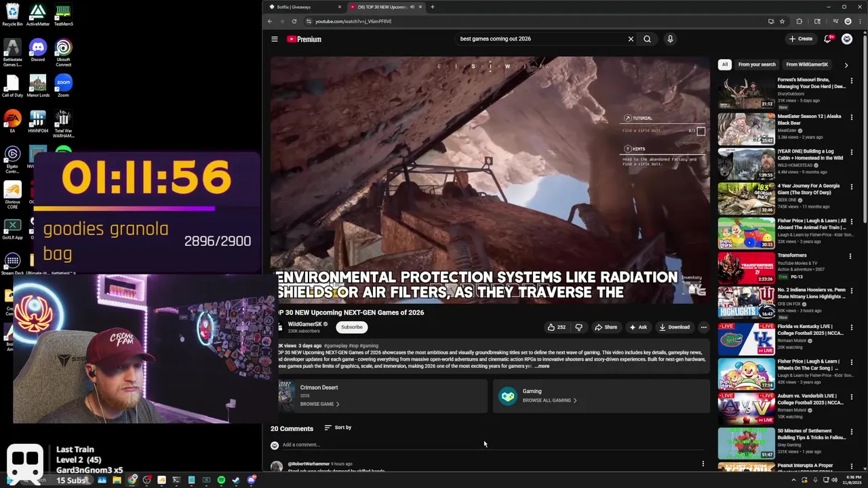Screen dimensions: 868x488
Task: Close the BotRix Giveaways tab
Action: tap(340, 7)
